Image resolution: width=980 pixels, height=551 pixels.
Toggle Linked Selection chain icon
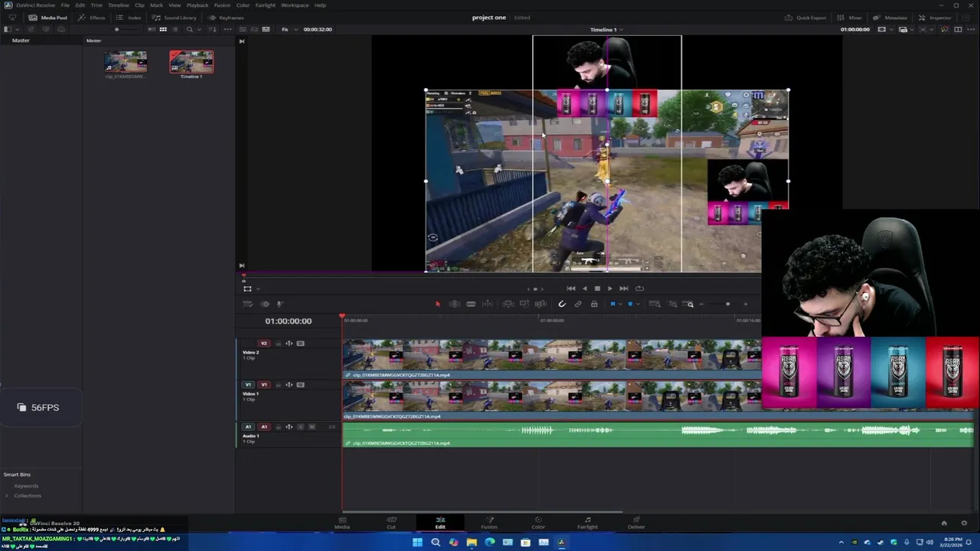point(578,304)
